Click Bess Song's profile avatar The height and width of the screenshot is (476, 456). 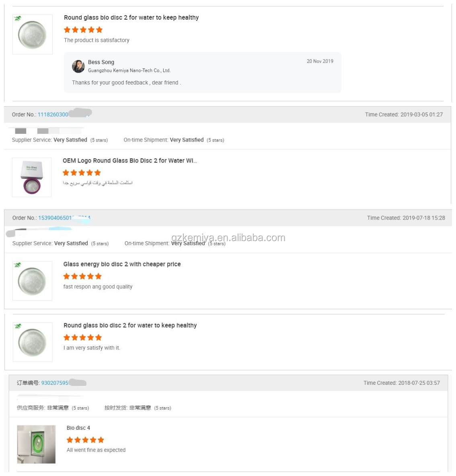(79, 65)
